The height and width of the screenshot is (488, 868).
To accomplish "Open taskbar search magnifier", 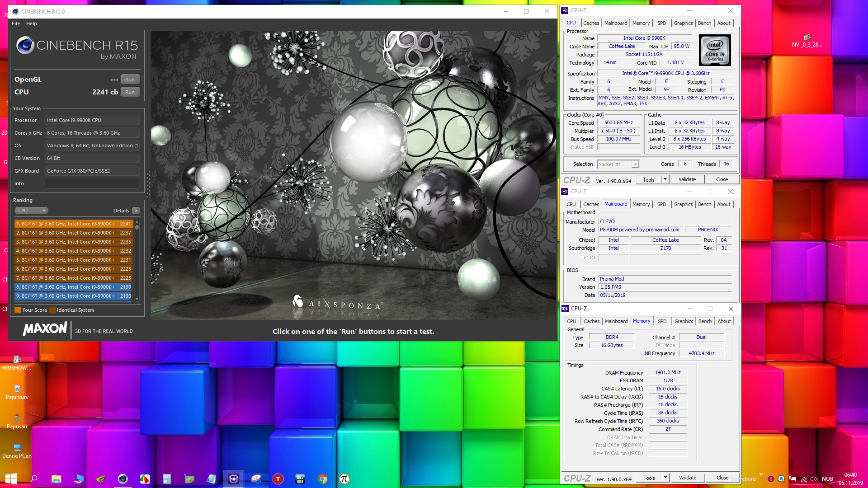I will click(33, 479).
